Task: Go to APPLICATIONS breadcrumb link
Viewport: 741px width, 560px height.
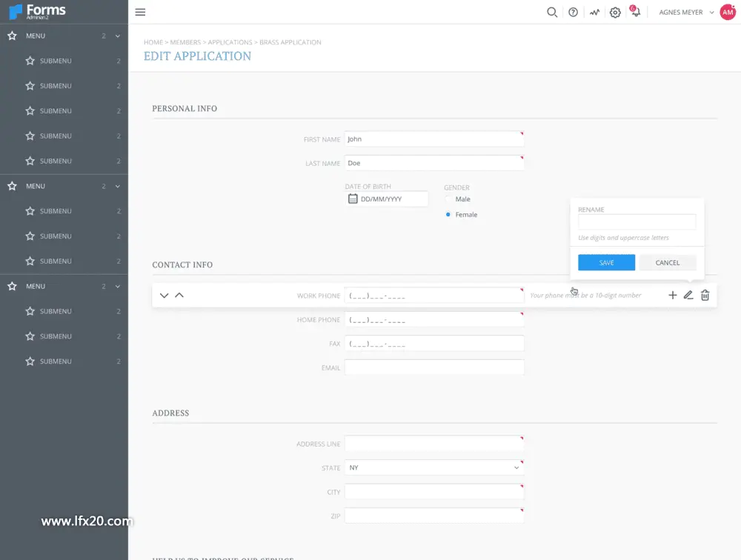Action: (230, 42)
